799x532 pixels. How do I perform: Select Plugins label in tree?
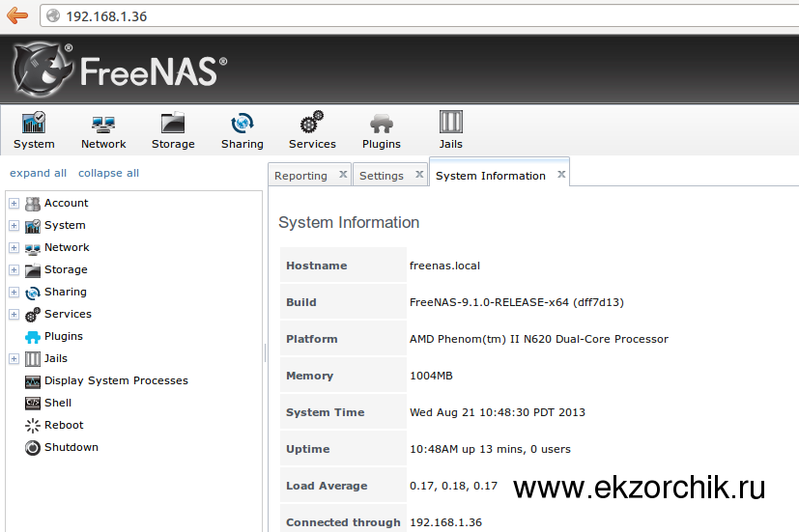(x=64, y=337)
